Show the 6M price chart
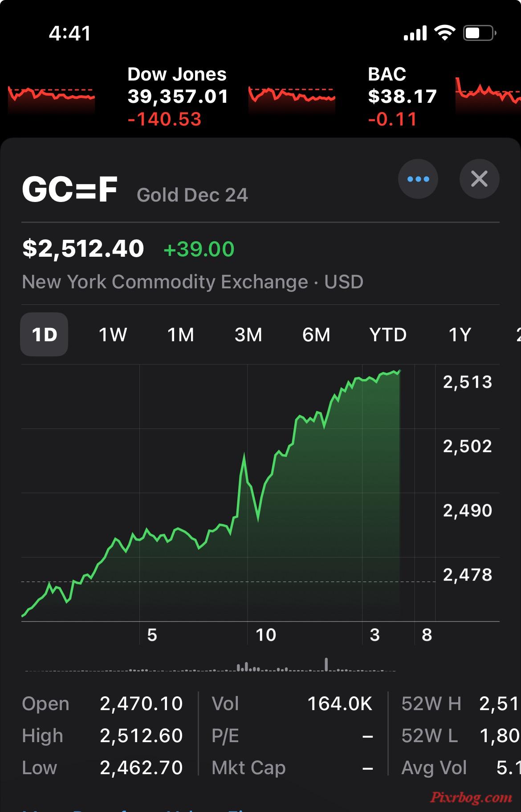The image size is (521, 812). [316, 335]
